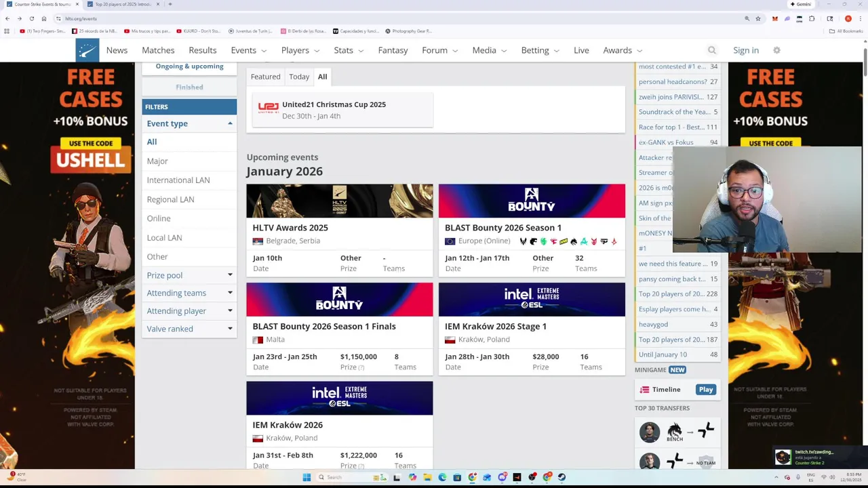This screenshot has height=488, width=868.
Task: Collapse the Event type filter
Action: (x=189, y=123)
